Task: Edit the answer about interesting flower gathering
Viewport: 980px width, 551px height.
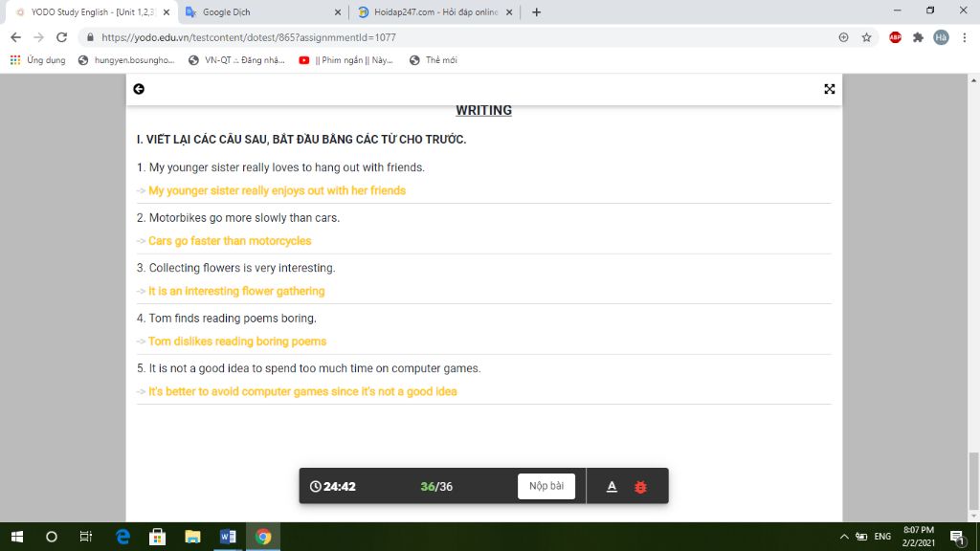Action: coord(483,291)
